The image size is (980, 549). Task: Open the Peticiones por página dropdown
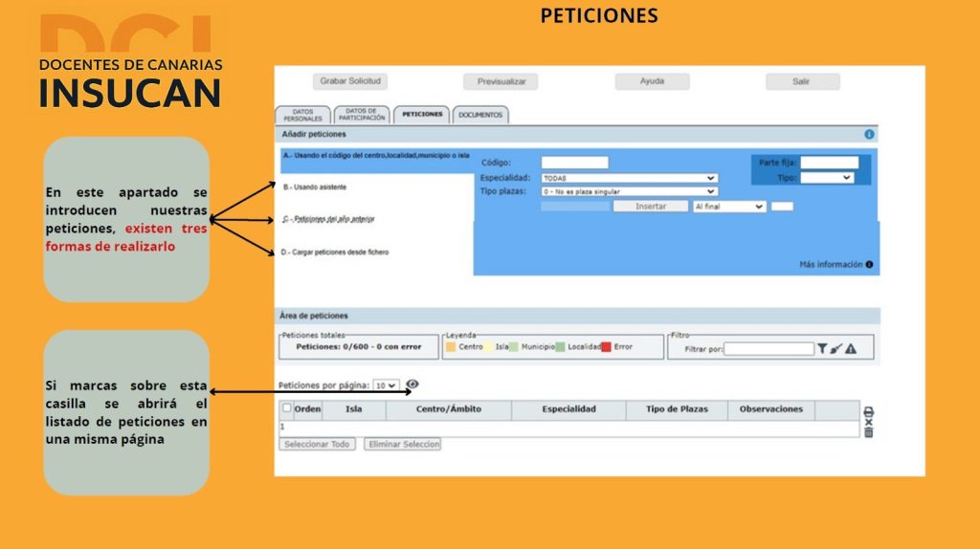pyautogui.click(x=386, y=385)
